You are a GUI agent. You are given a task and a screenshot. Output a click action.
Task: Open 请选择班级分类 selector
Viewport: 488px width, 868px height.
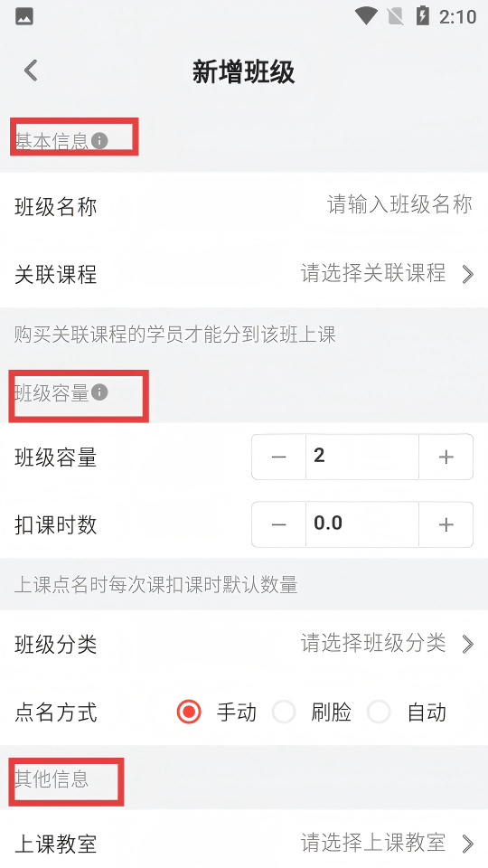point(388,644)
